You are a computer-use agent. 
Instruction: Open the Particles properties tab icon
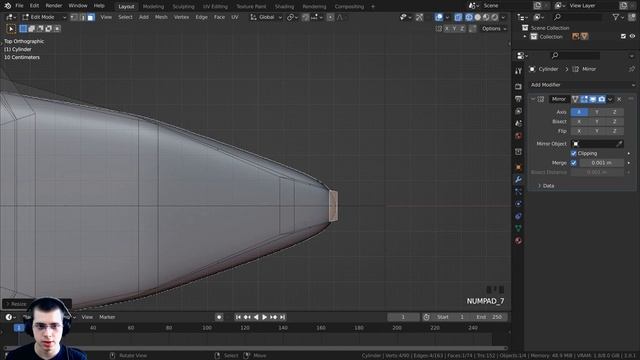(x=518, y=191)
